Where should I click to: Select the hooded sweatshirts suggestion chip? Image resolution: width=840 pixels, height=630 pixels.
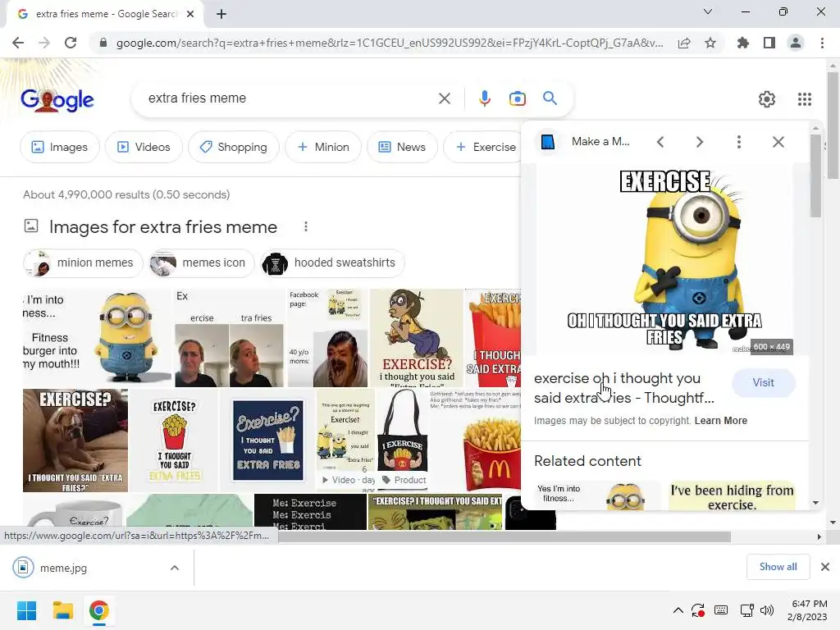(x=332, y=263)
